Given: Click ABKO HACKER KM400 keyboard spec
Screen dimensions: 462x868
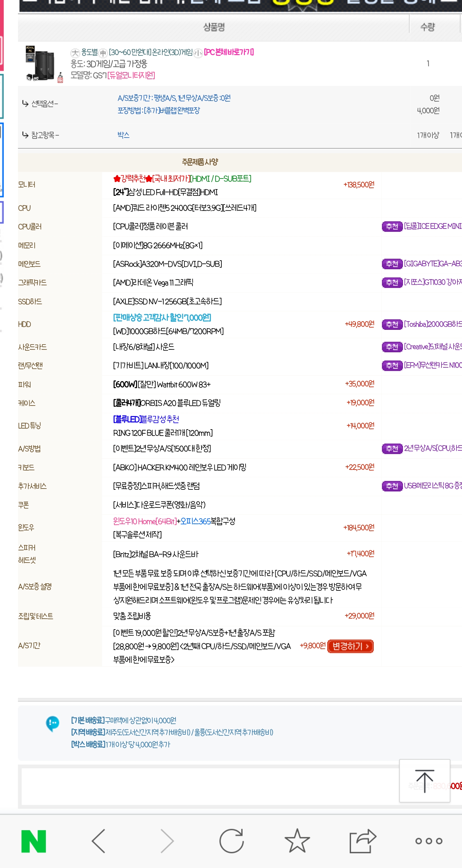Looking at the screenshot, I should [x=179, y=467].
